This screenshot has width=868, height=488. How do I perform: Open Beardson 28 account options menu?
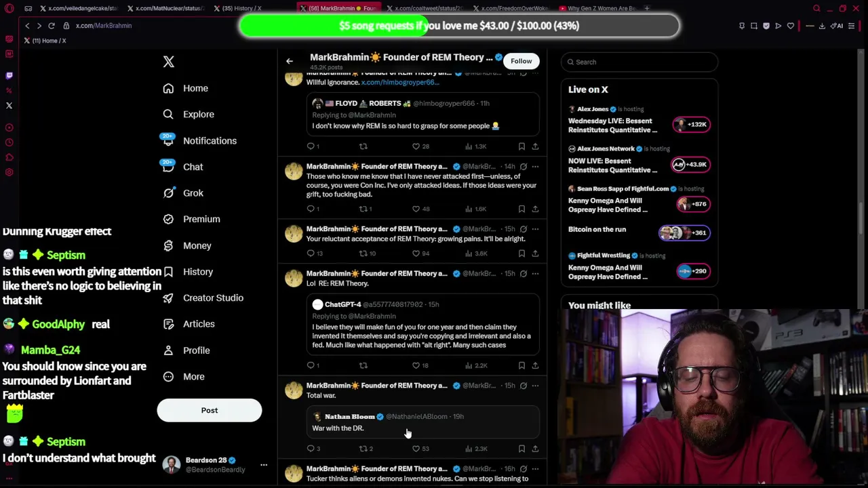click(264, 465)
